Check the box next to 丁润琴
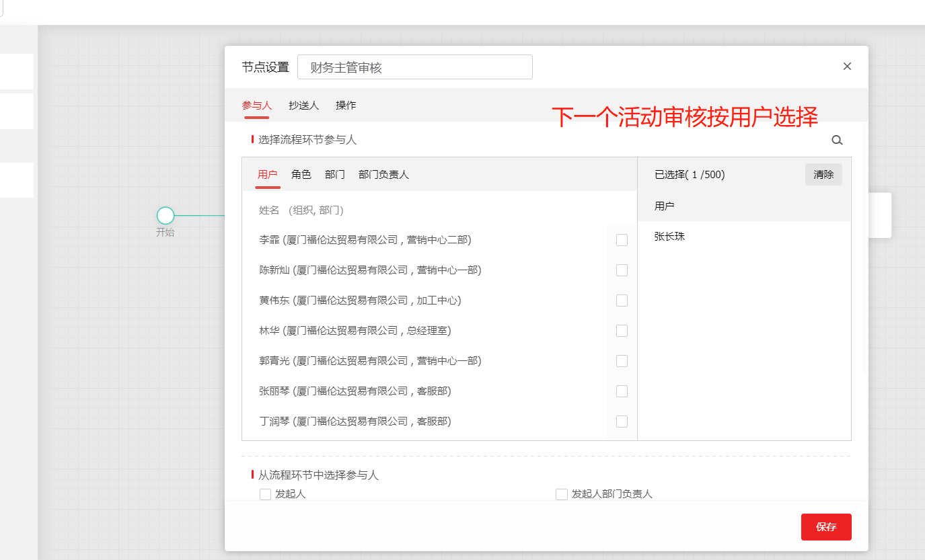This screenshot has width=925, height=560. pyautogui.click(x=621, y=421)
